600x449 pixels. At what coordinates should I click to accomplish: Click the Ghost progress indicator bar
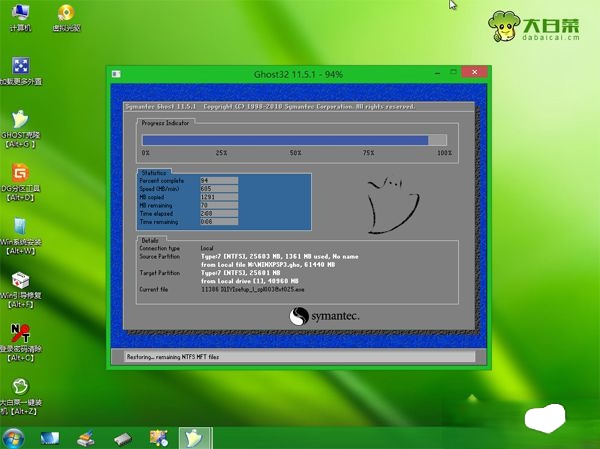pyautogui.click(x=294, y=140)
